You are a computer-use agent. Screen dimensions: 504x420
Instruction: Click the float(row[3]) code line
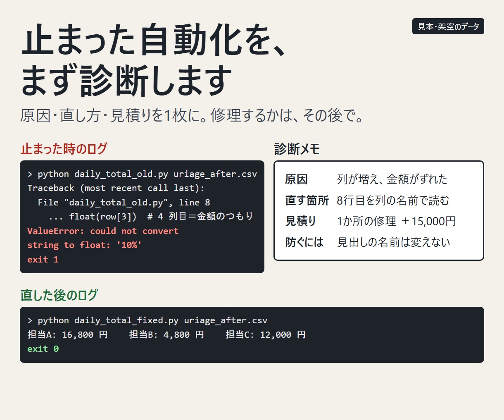pos(150,217)
